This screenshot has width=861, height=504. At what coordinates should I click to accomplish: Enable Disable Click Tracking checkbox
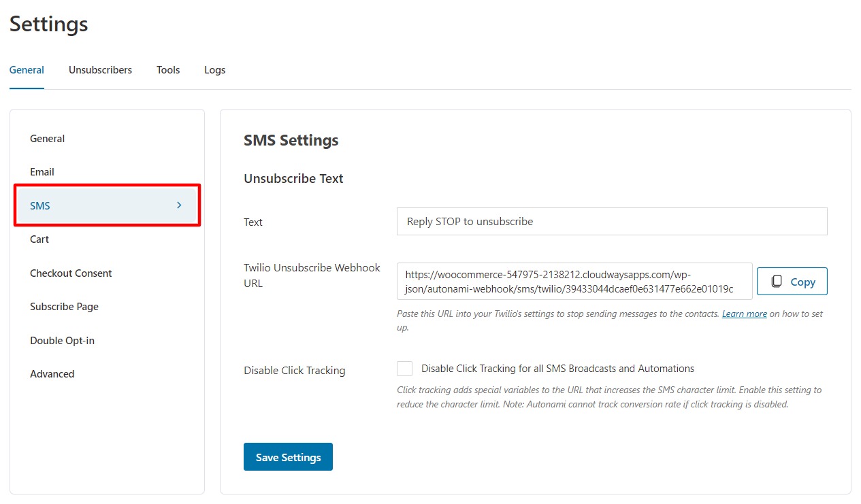click(x=405, y=369)
